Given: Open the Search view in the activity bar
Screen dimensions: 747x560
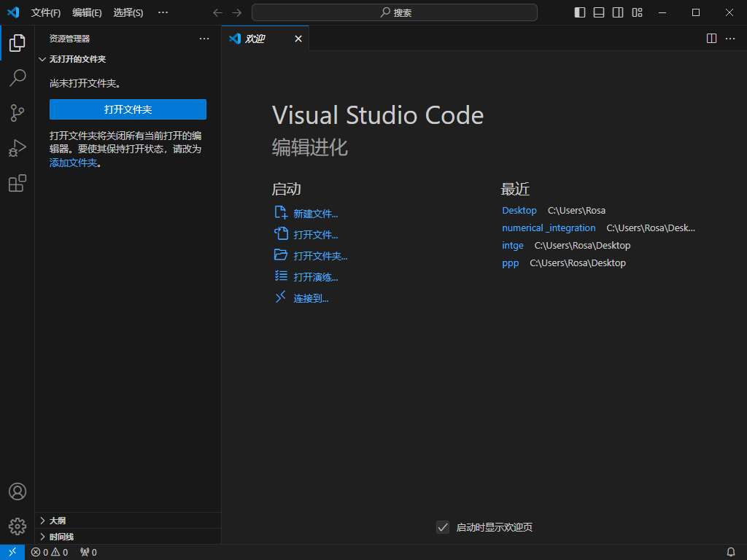Looking at the screenshot, I should (18, 78).
